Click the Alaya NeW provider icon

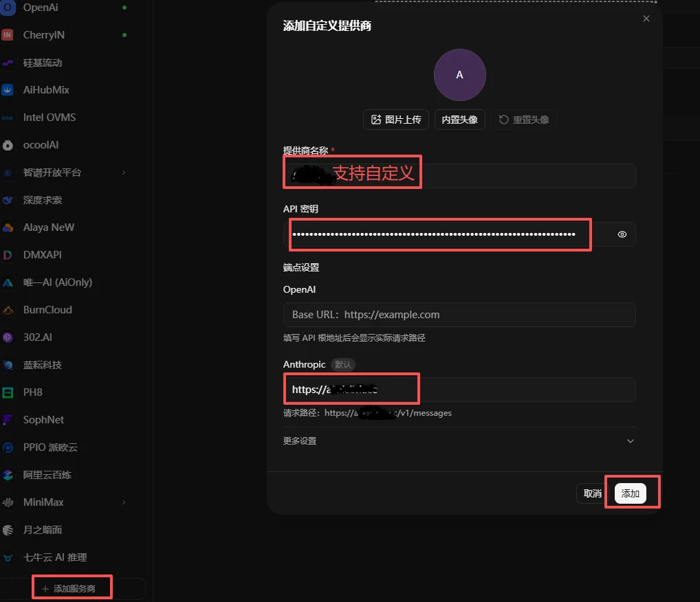(x=8, y=227)
